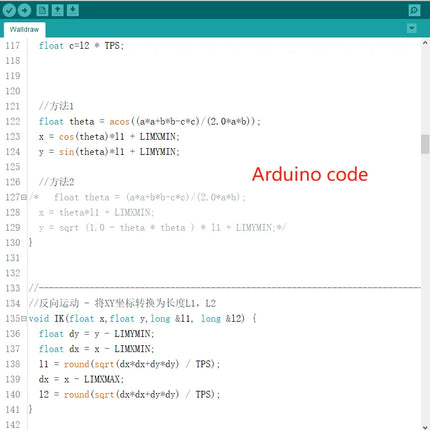Save the sketch with the Save icon

click(x=72, y=10)
